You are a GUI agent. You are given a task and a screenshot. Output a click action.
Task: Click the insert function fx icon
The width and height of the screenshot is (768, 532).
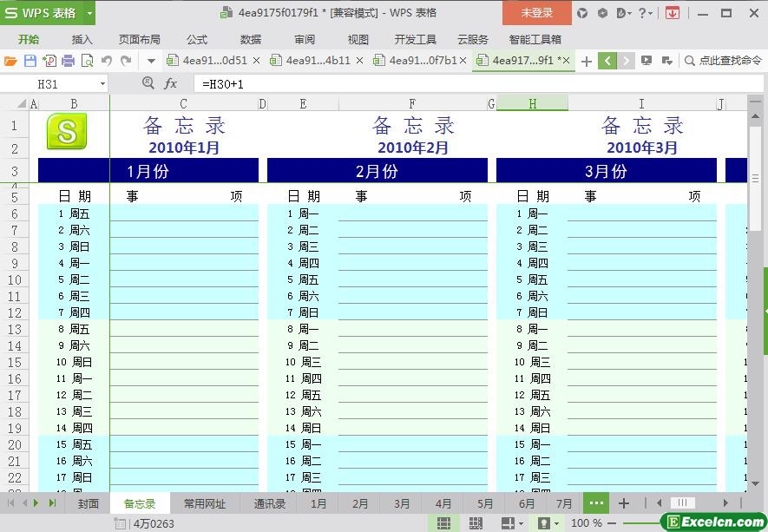(171, 83)
